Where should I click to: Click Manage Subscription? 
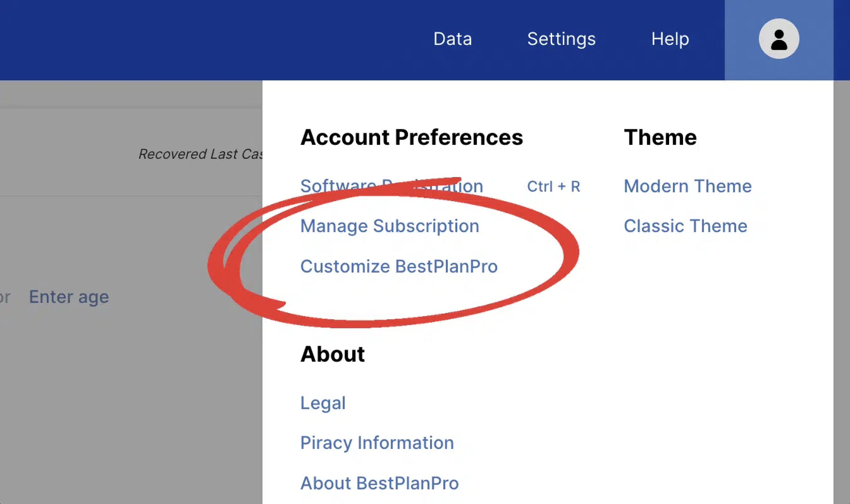[390, 226]
